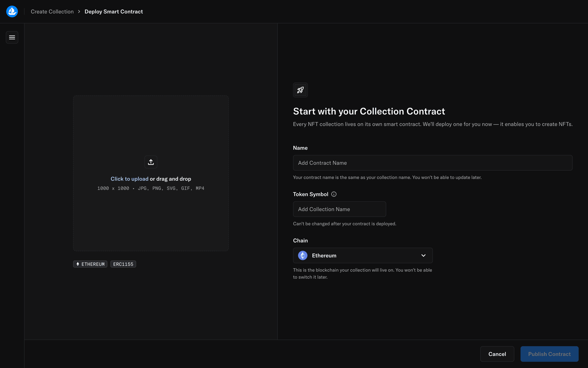Screen dimensions: 588x368
Task: Click the image upload drop zone
Action: (151, 173)
